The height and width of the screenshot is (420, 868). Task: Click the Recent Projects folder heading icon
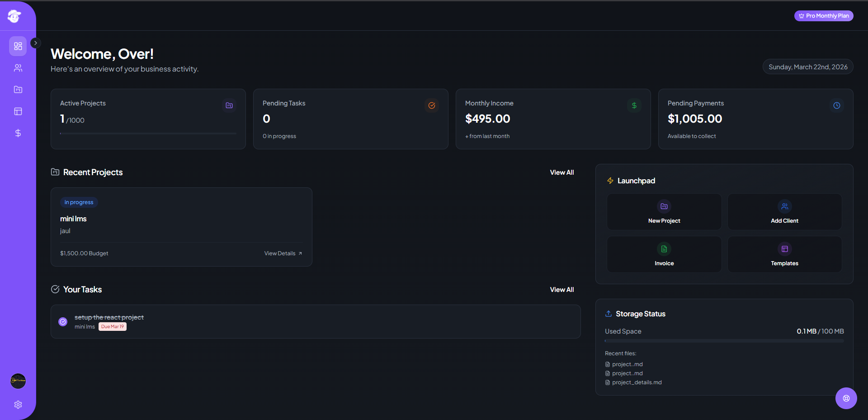coord(55,172)
